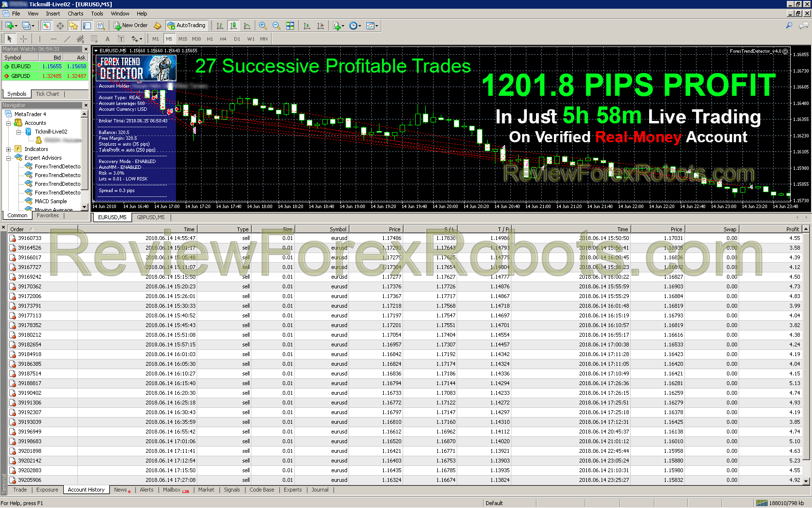This screenshot has width=812, height=508.
Task: Enable Chart Shift icon
Action: [x=320, y=26]
